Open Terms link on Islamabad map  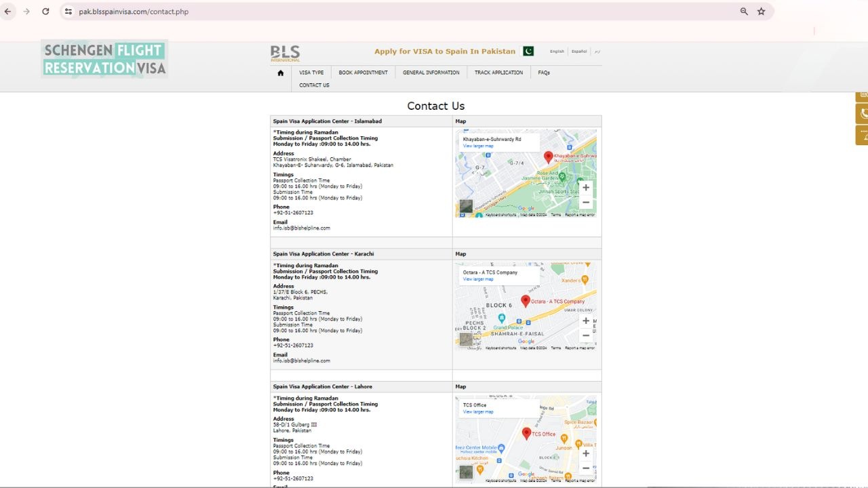tap(556, 215)
